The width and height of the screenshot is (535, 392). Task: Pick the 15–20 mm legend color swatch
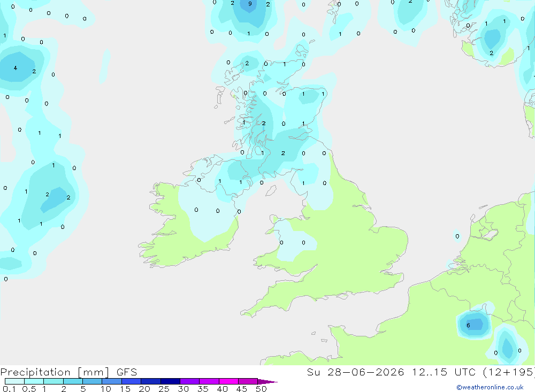[131, 381]
